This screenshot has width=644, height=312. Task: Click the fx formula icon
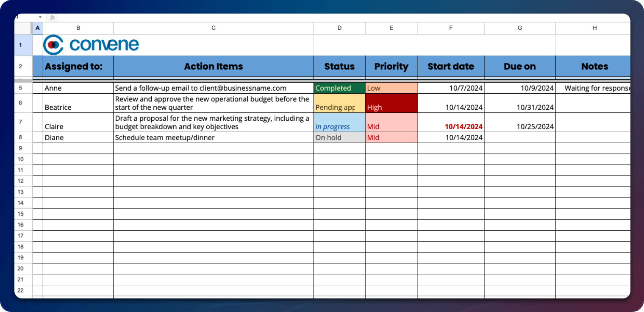pyautogui.click(x=52, y=17)
